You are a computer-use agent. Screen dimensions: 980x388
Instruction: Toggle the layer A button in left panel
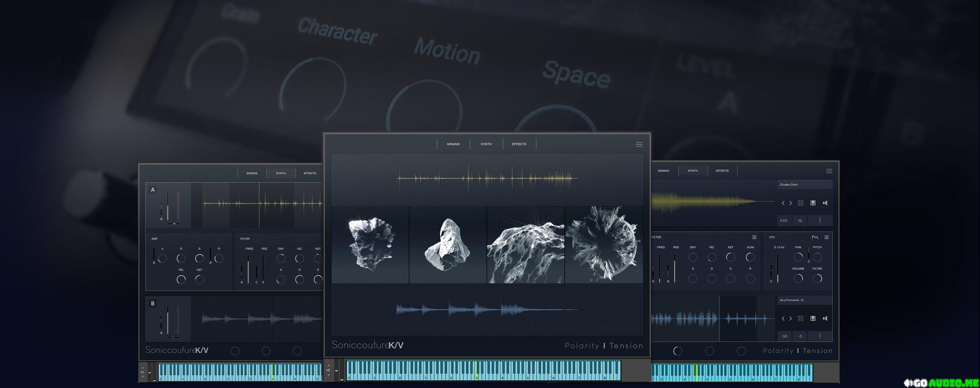tap(153, 190)
